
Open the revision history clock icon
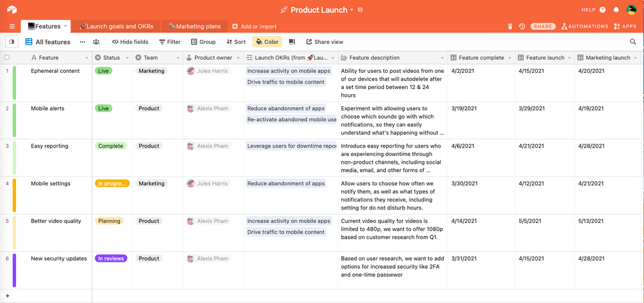tap(522, 26)
